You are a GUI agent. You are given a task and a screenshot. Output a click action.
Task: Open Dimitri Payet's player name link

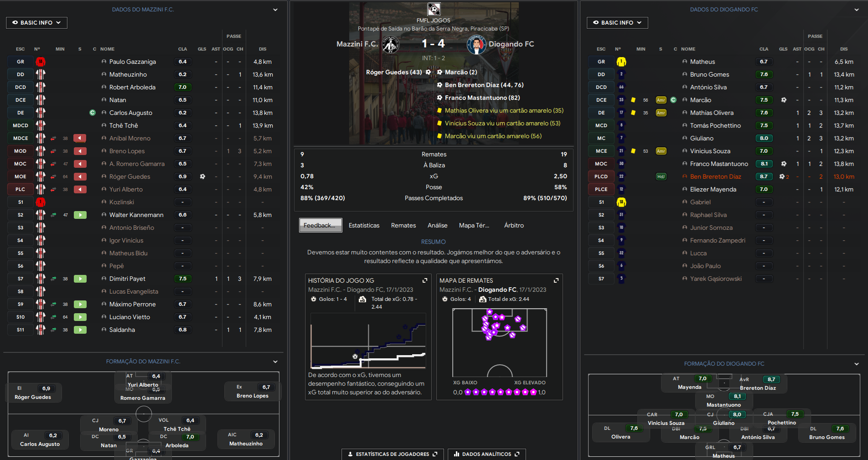pyautogui.click(x=127, y=279)
